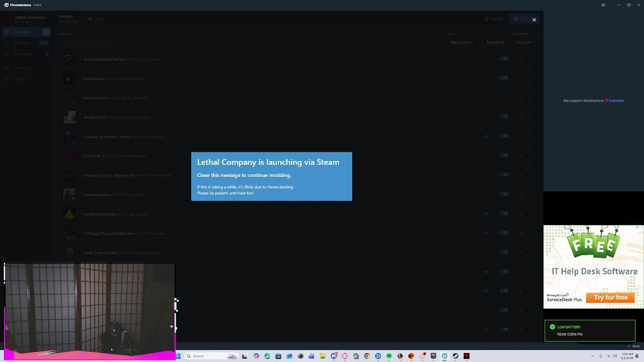Screen dimensions: 644x362
Task: Open Steam from the taskbar
Action: click(455, 356)
